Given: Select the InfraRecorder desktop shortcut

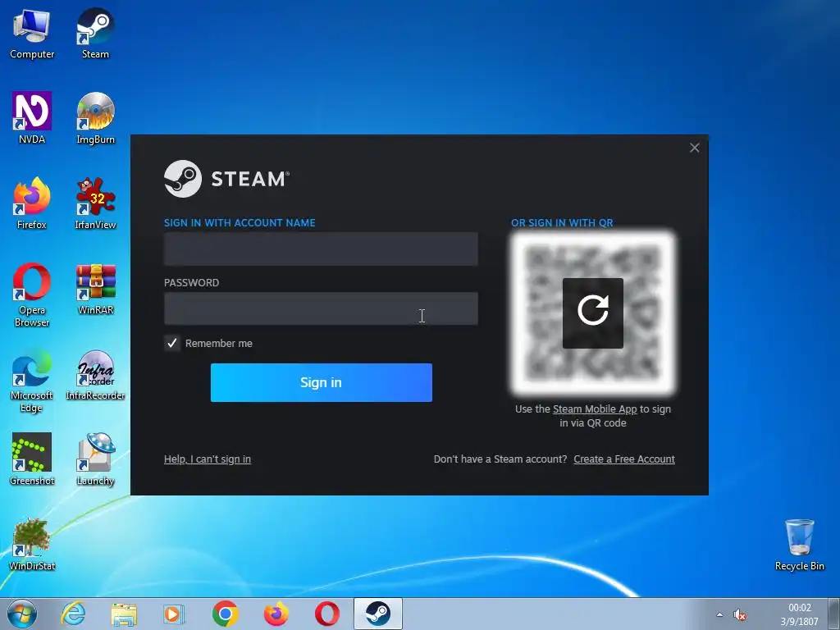Looking at the screenshot, I should click(95, 374).
